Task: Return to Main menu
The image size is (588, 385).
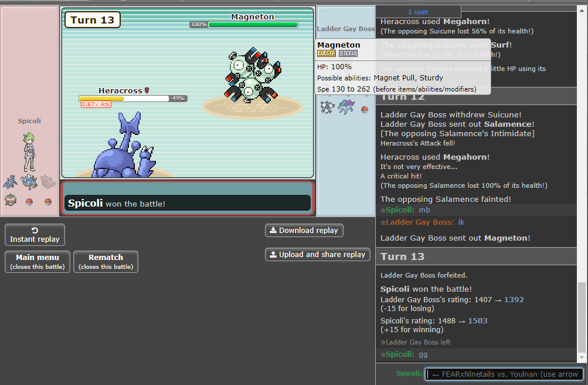Action: click(38, 262)
